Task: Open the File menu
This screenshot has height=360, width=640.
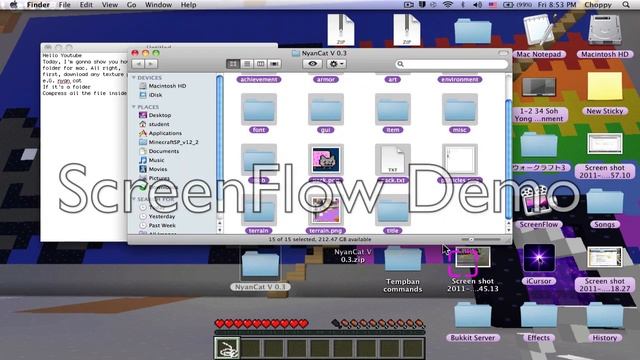Action: pos(64,5)
